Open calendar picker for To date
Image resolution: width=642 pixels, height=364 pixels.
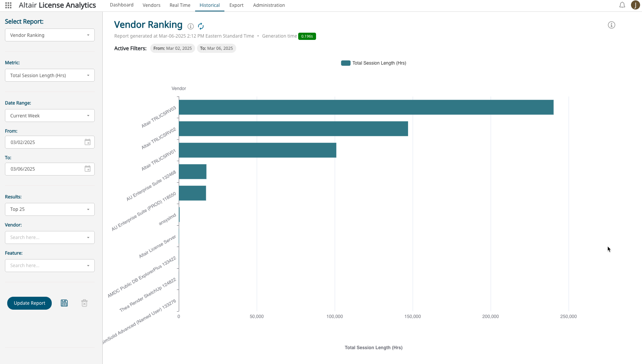tap(87, 169)
